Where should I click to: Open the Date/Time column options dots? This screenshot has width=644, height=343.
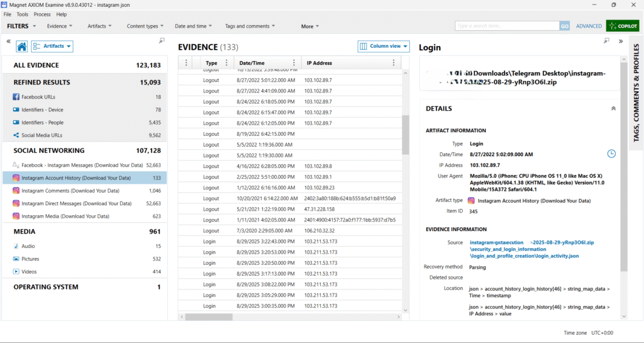click(294, 63)
